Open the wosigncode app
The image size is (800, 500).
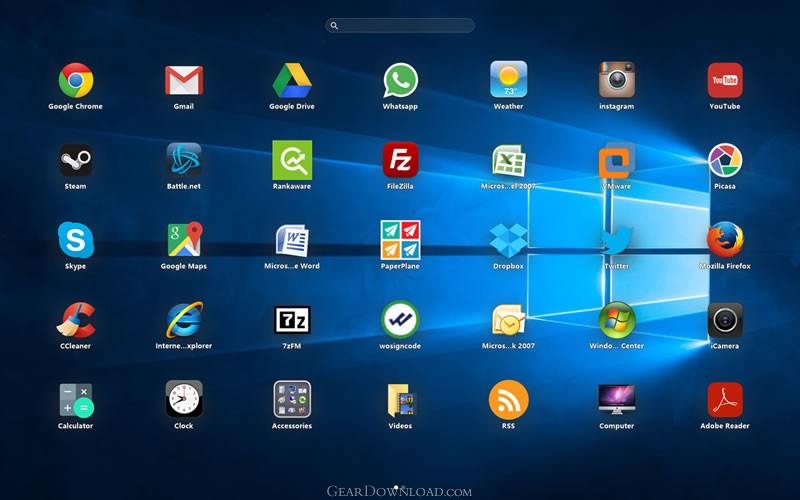pos(400,319)
